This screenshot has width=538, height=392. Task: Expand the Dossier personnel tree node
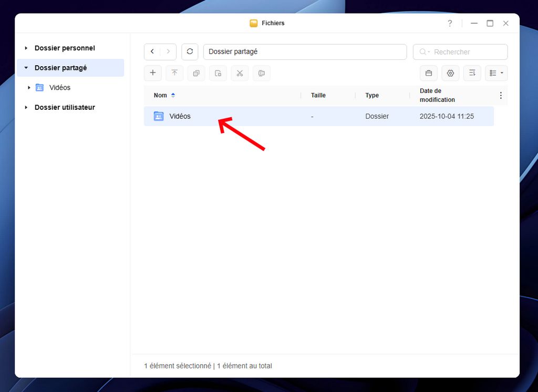(26, 48)
